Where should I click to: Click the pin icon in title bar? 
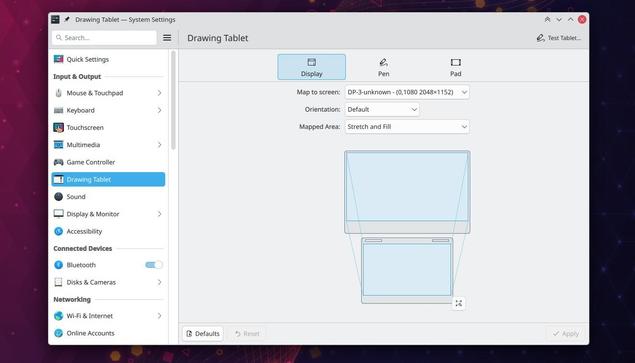click(x=67, y=19)
